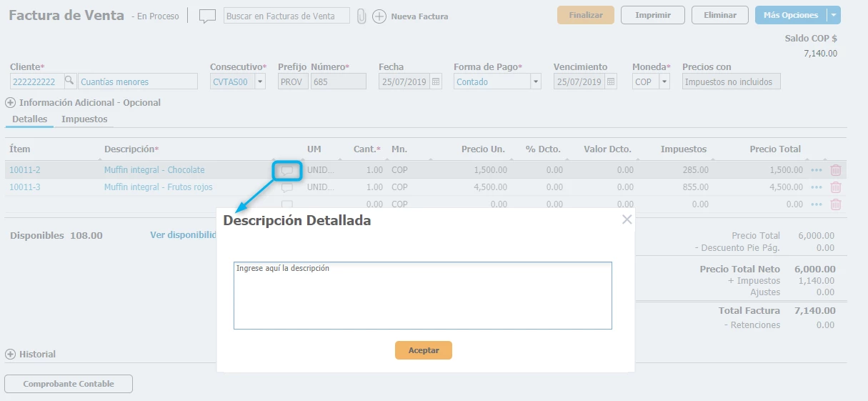Screen dimensions: 868x401
Task: Select the Detalles tab
Action: tap(29, 119)
